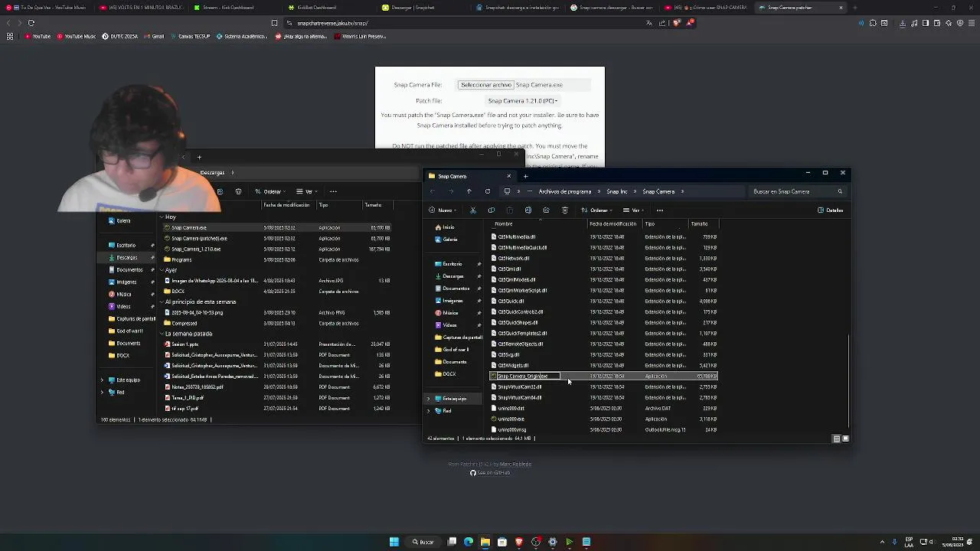
Task: Click the Copy icon in Snap Camera window
Action: click(x=492, y=210)
